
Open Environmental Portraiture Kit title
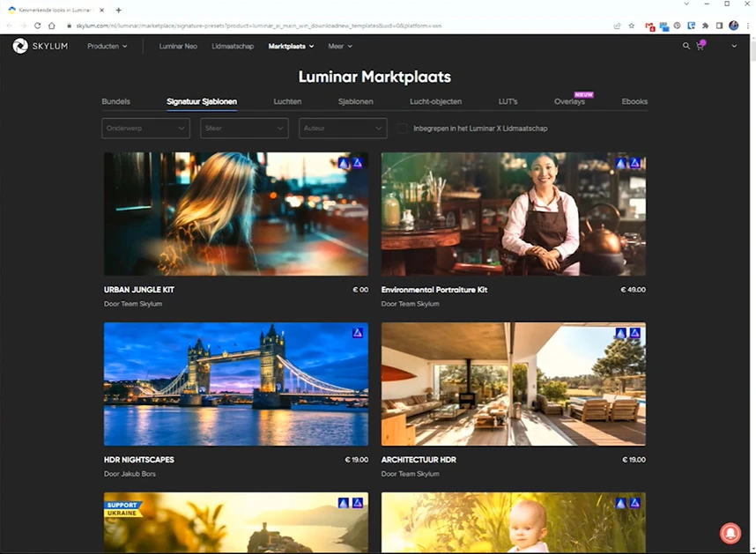(434, 290)
